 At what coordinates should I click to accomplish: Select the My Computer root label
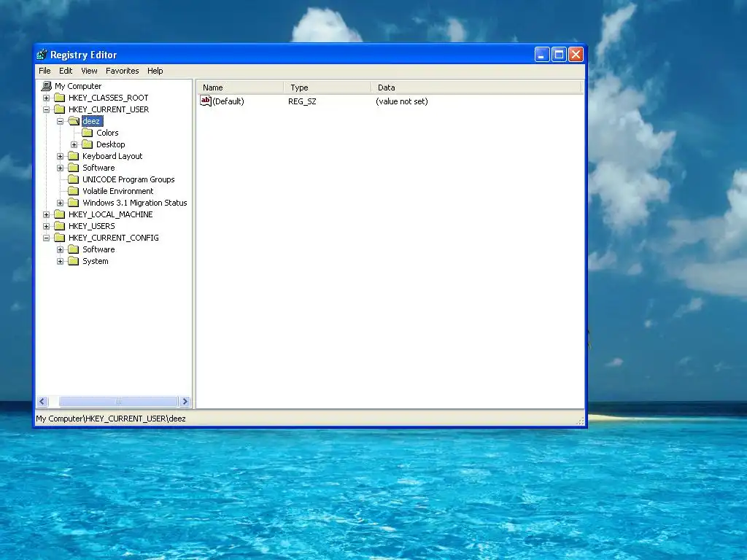point(78,86)
